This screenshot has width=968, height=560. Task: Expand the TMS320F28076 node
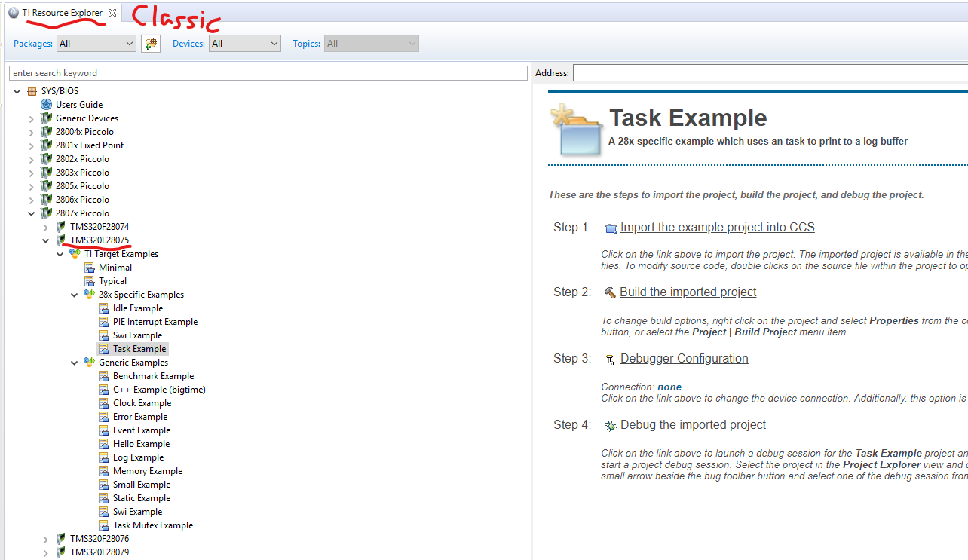point(46,539)
